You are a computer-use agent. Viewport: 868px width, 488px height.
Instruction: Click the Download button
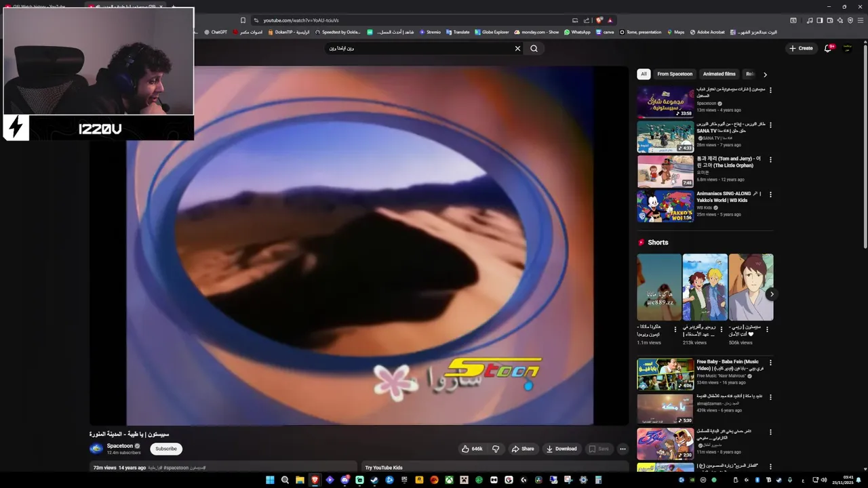tap(561, 449)
